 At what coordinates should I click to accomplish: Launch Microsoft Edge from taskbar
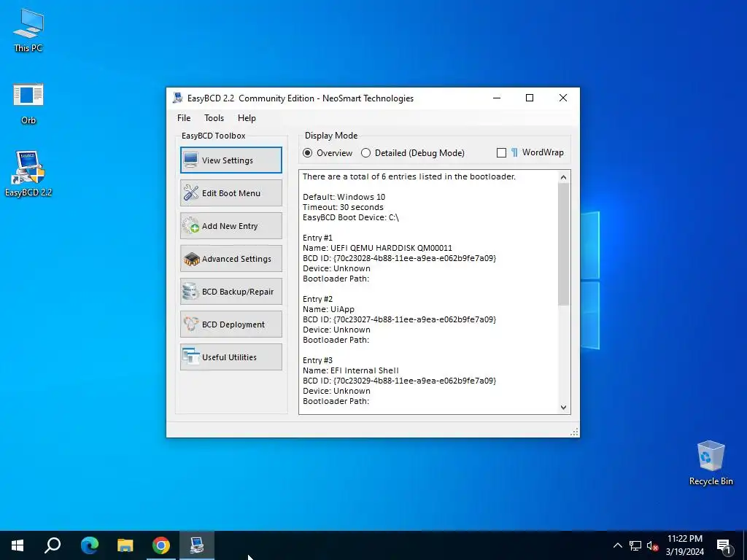point(90,545)
